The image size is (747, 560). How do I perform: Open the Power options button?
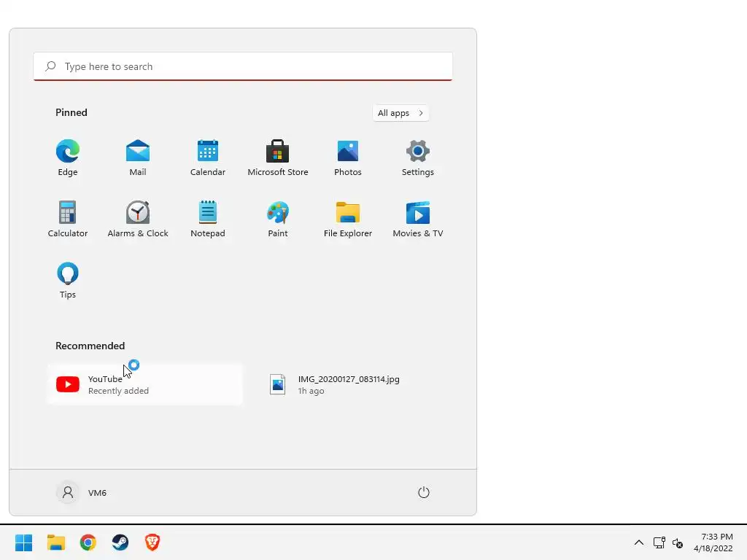[x=424, y=492]
